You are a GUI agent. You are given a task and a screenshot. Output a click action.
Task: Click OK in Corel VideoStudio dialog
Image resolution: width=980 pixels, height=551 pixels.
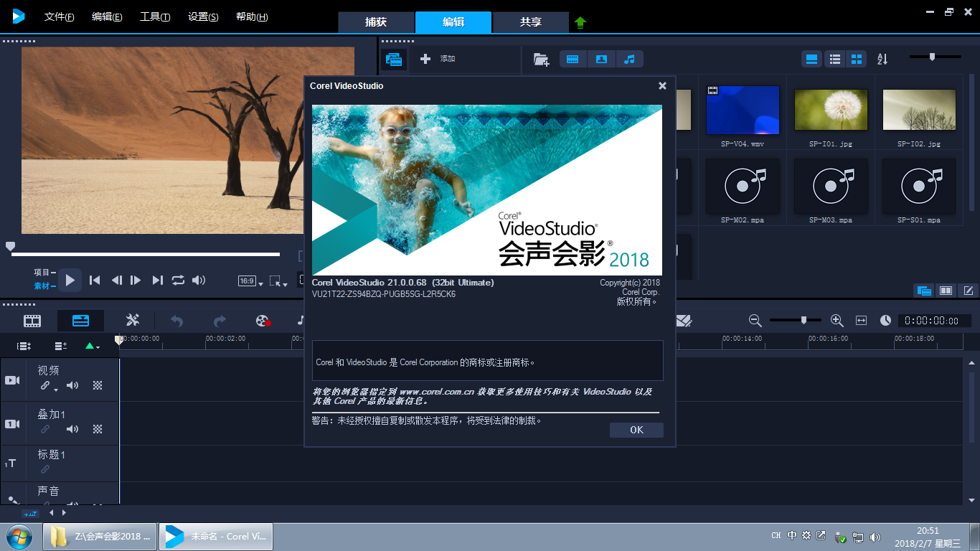636,430
